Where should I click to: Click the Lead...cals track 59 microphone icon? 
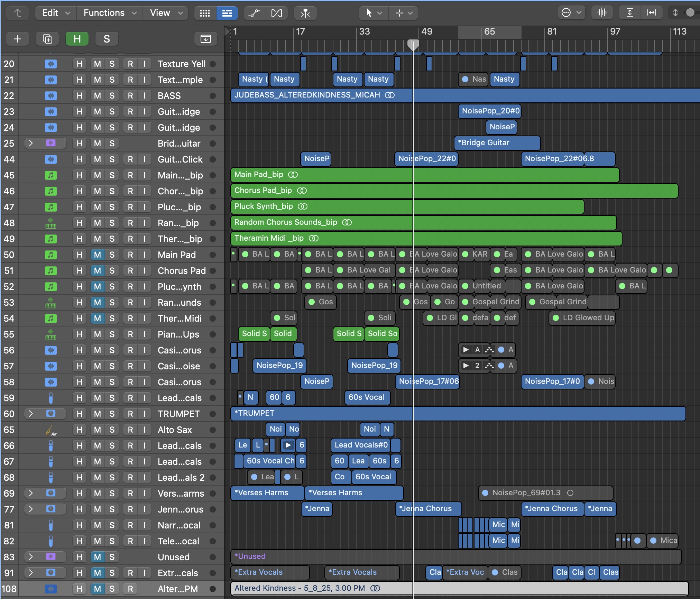[x=51, y=398]
